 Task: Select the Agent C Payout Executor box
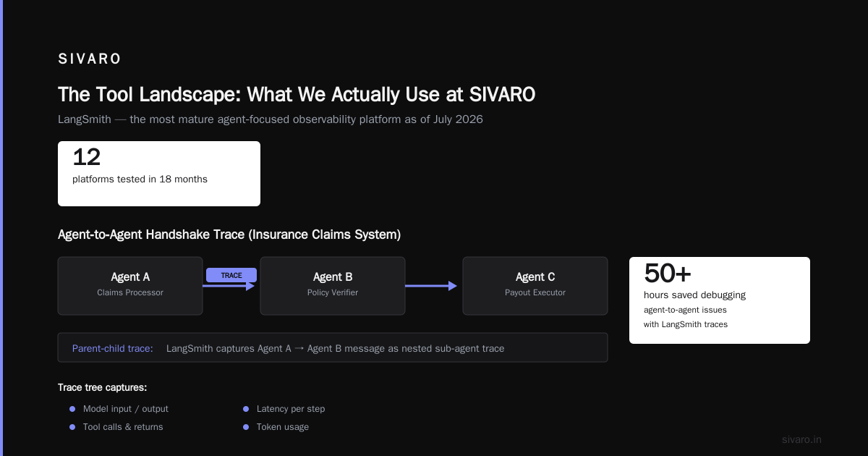535,286
